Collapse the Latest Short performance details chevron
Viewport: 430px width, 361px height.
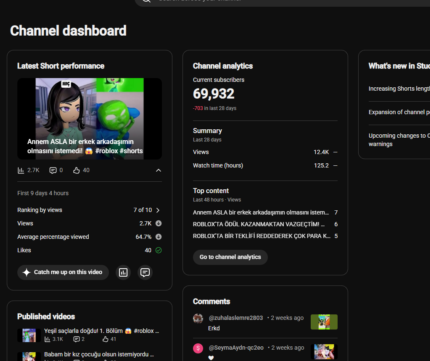[158, 170]
